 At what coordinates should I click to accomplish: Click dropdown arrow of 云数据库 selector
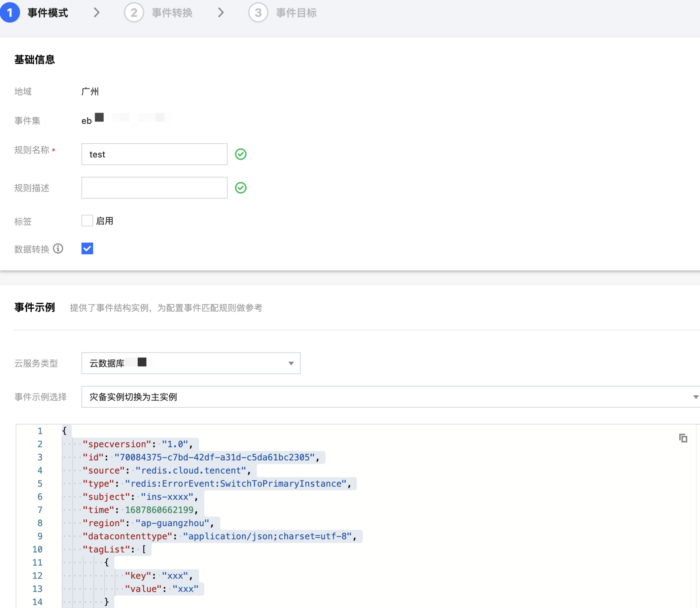coord(291,363)
